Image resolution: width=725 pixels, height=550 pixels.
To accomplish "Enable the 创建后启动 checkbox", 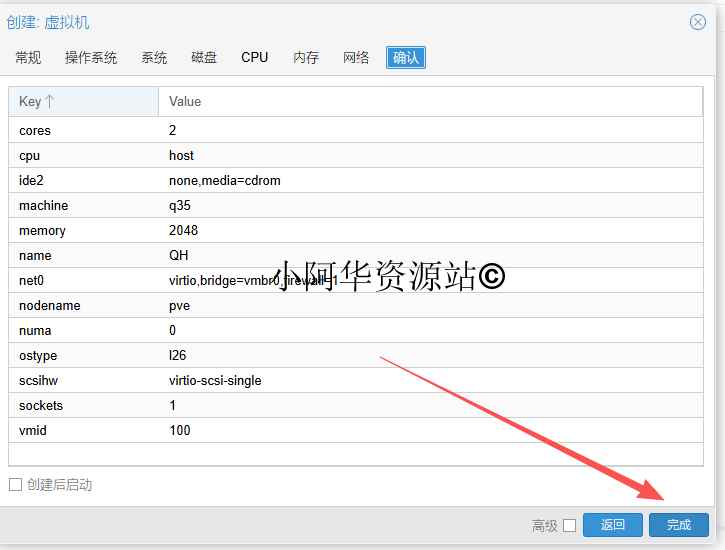I will coord(15,484).
